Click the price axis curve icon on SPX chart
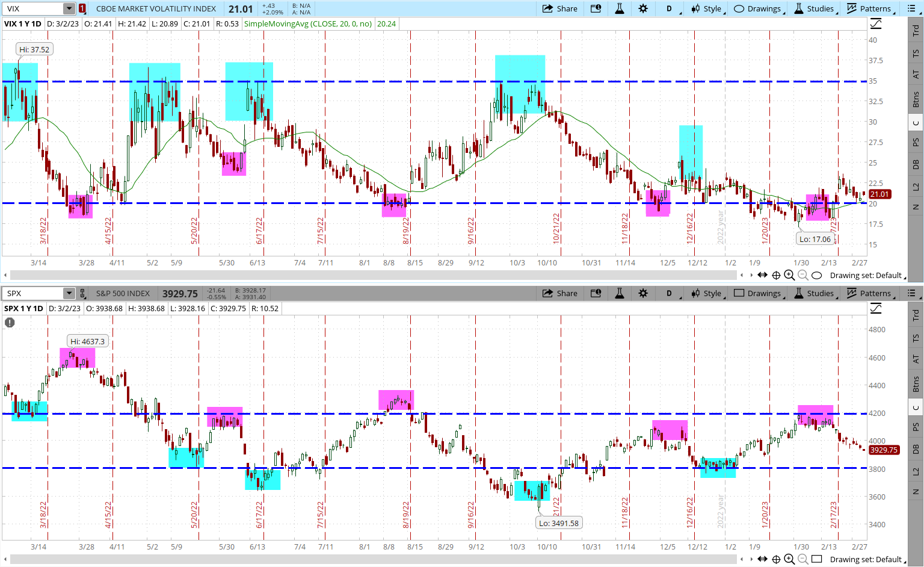This screenshot has width=924, height=567. [x=876, y=309]
